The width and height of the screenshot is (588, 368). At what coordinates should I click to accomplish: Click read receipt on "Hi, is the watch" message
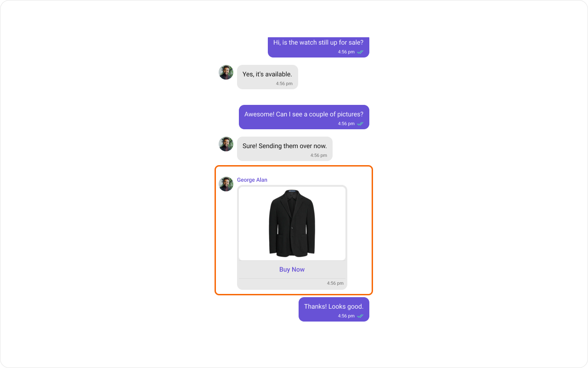[x=360, y=52]
